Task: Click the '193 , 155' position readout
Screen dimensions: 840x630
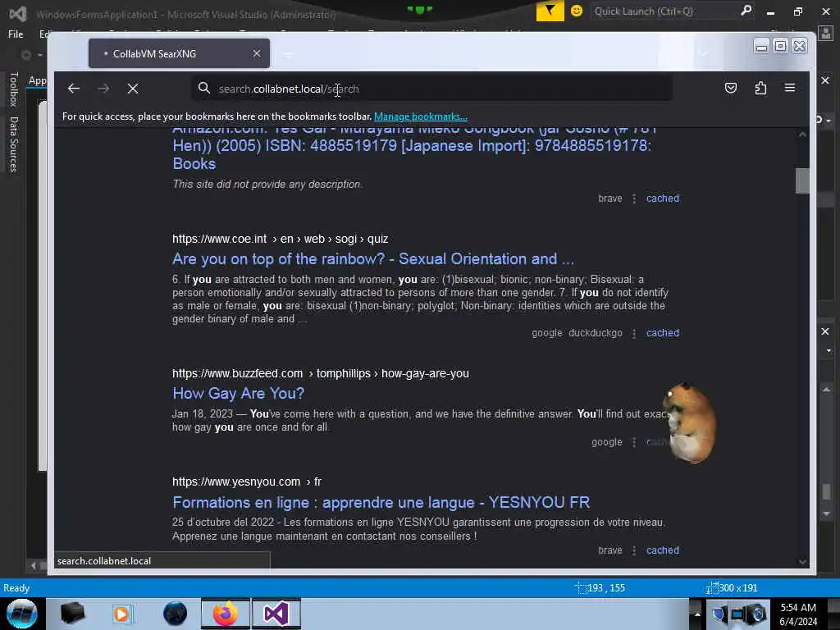Action: 606,587
